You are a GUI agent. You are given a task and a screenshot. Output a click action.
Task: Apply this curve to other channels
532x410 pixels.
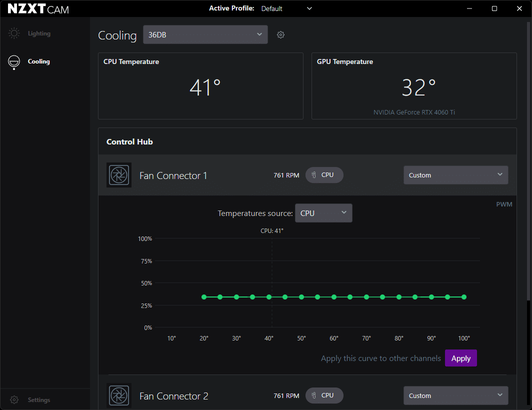[460, 358]
